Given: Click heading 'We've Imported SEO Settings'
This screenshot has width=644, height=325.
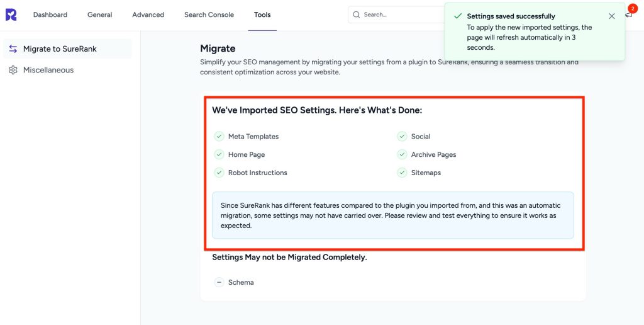Looking at the screenshot, I should click(317, 110).
